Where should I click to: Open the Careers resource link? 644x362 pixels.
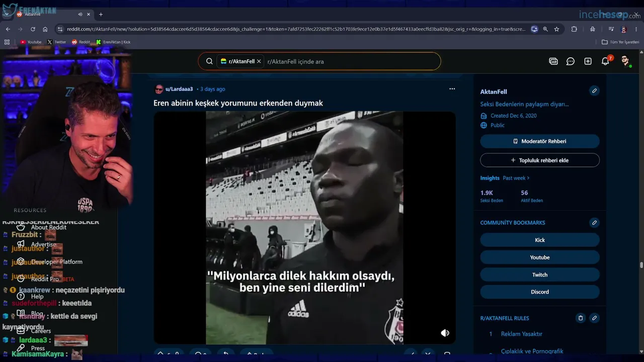[41, 331]
